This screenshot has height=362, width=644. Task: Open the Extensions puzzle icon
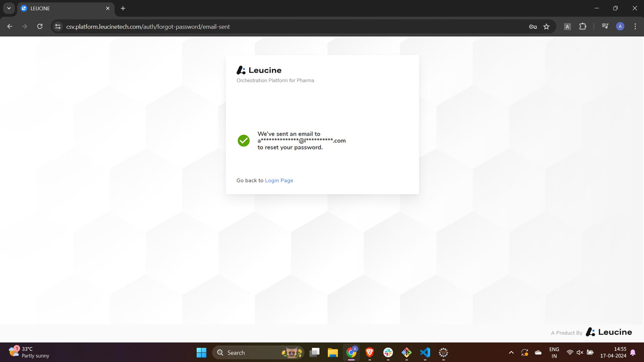pyautogui.click(x=583, y=27)
